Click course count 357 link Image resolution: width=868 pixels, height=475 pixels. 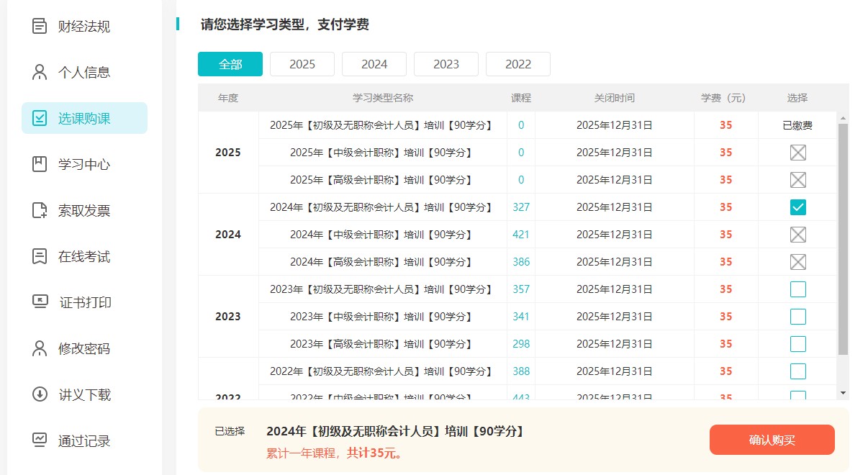521,289
